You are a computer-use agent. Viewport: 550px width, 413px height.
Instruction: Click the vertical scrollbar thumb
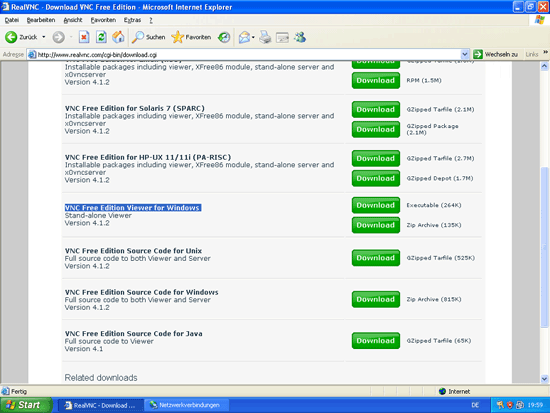(x=544, y=247)
